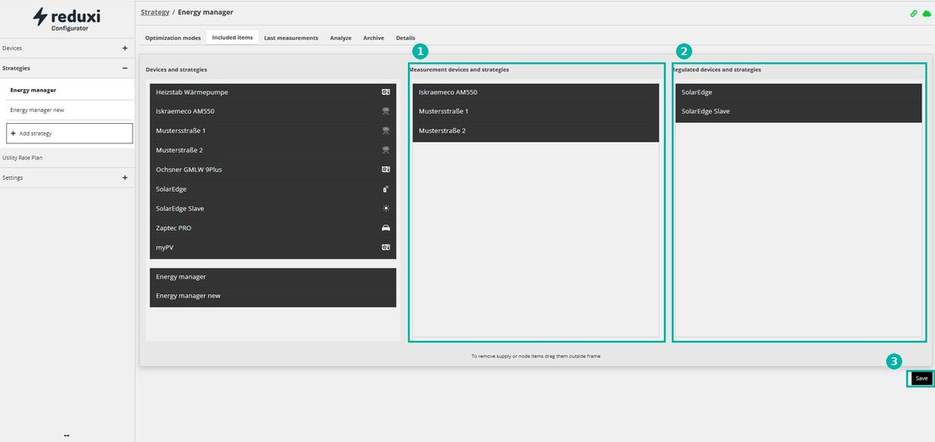Click the green cloud status icon

coord(927,13)
